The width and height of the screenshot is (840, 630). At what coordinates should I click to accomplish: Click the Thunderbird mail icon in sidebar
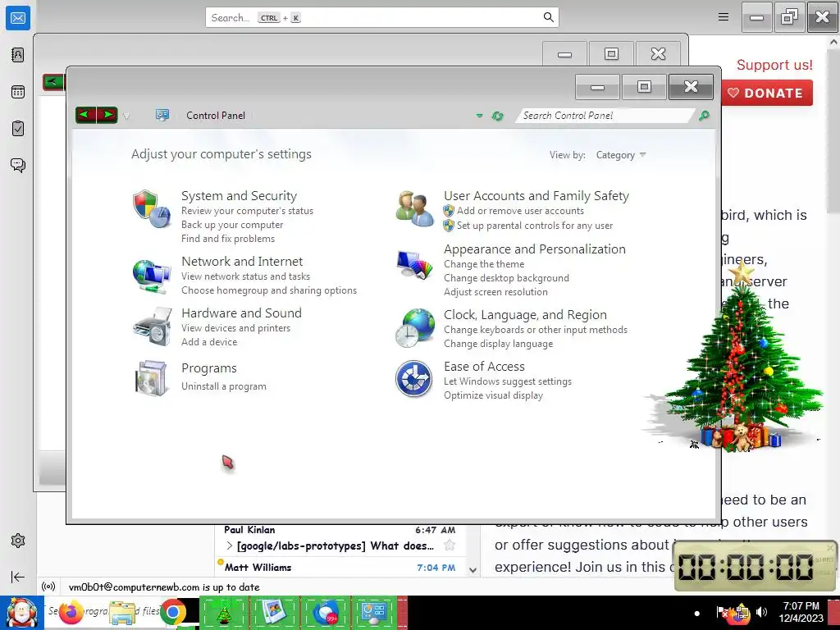click(18, 18)
